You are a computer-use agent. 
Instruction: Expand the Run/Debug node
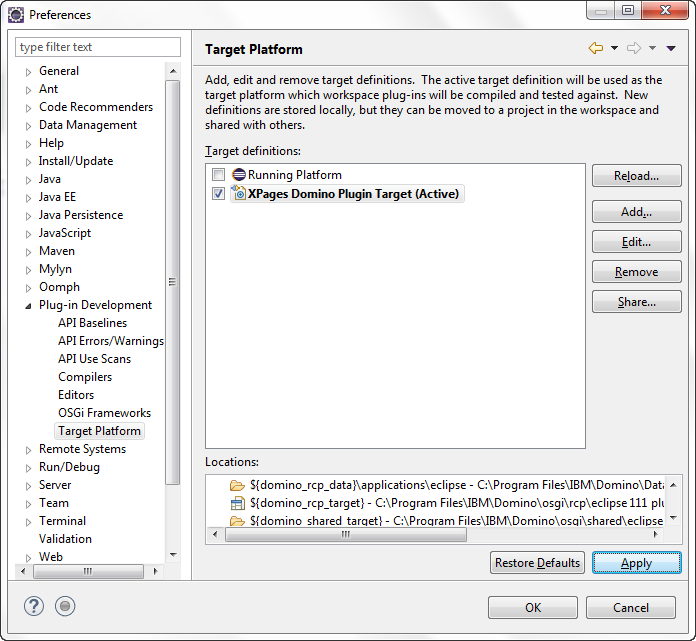[x=28, y=468]
